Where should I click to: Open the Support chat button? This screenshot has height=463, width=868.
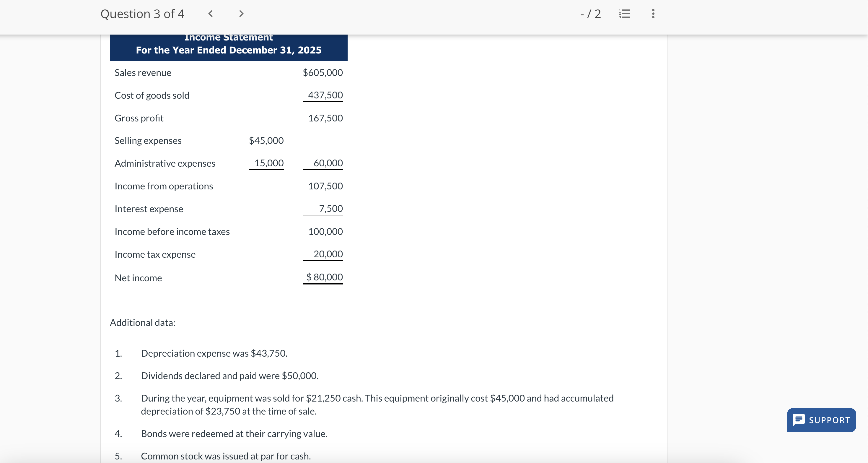(821, 420)
